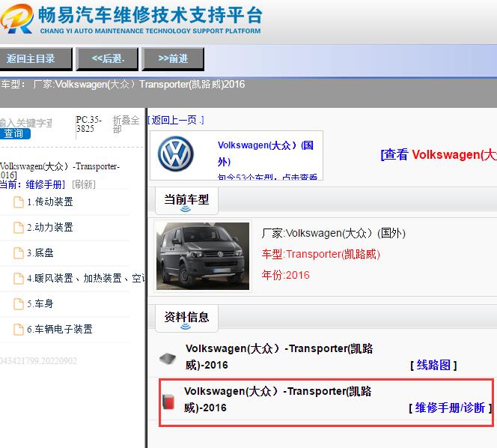Open tree item 3.底盘
The image size is (497, 448).
[x=40, y=253]
